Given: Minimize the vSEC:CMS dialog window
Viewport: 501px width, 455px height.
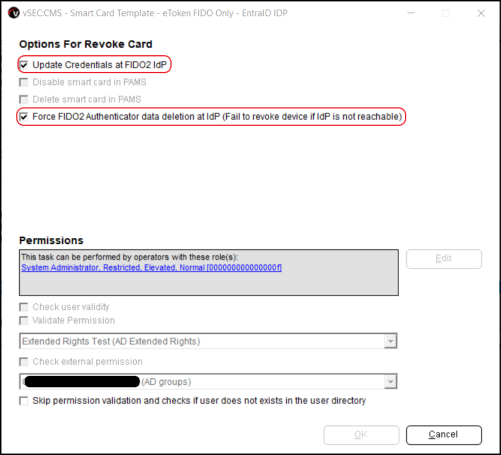Looking at the screenshot, I should [x=411, y=13].
